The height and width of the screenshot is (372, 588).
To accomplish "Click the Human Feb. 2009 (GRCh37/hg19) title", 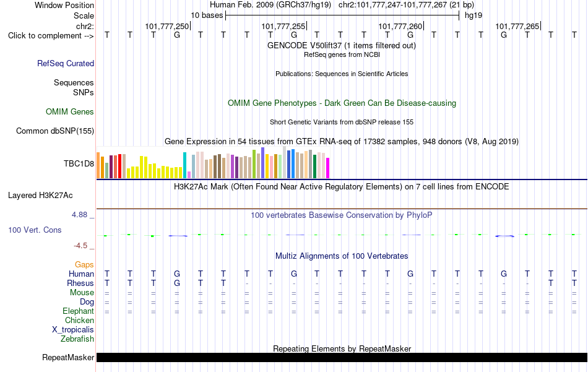I will [270, 5].
